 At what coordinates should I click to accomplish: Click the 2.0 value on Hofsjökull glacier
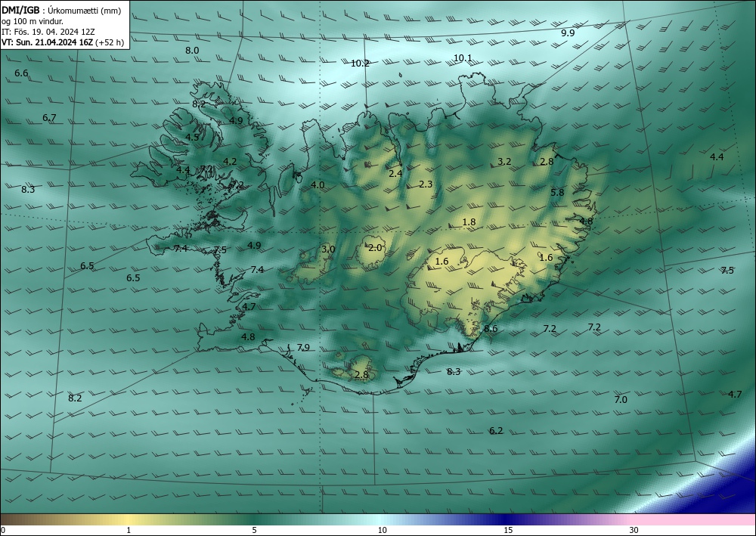[375, 248]
